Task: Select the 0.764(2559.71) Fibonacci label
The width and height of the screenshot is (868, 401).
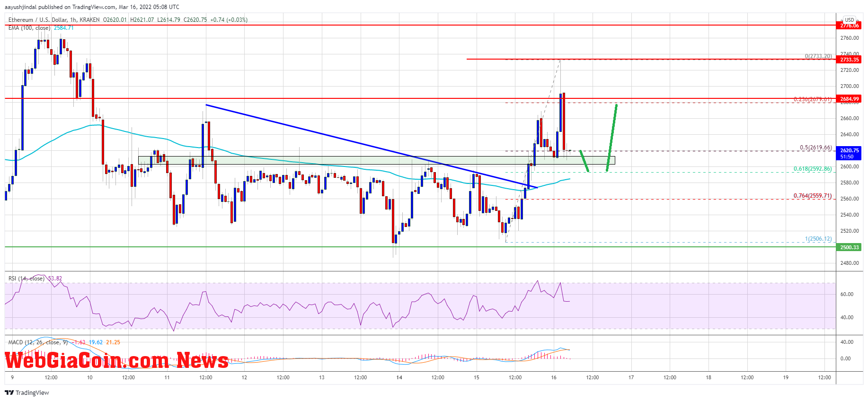Action: pyautogui.click(x=812, y=196)
